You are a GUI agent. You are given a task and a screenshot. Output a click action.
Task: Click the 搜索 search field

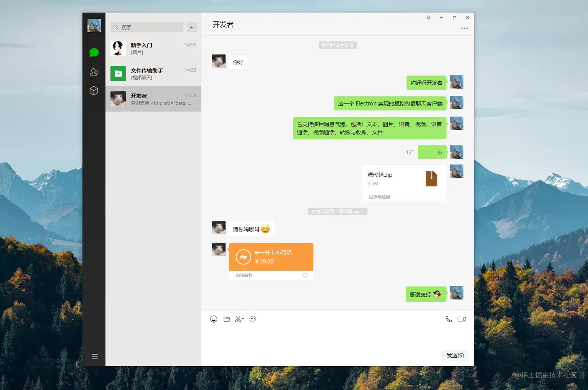(x=147, y=27)
